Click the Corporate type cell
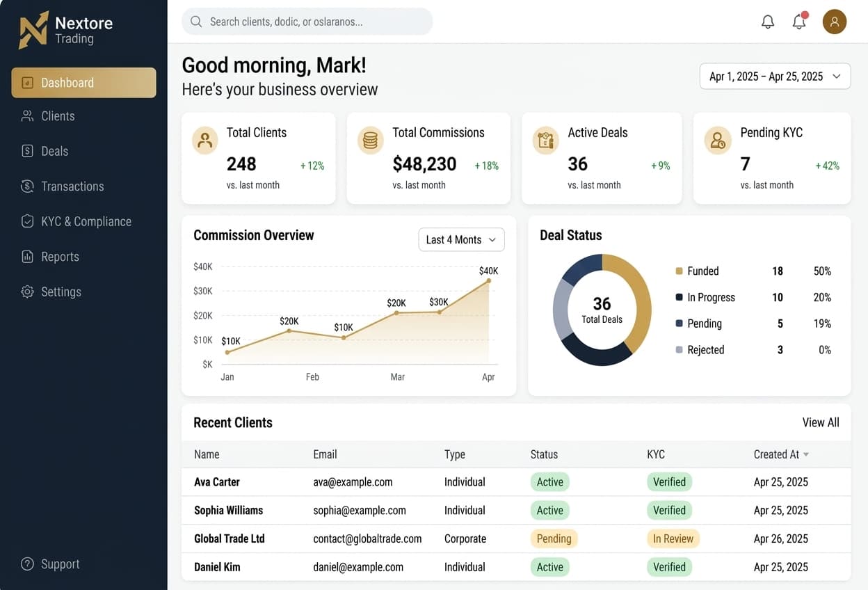 (465, 539)
